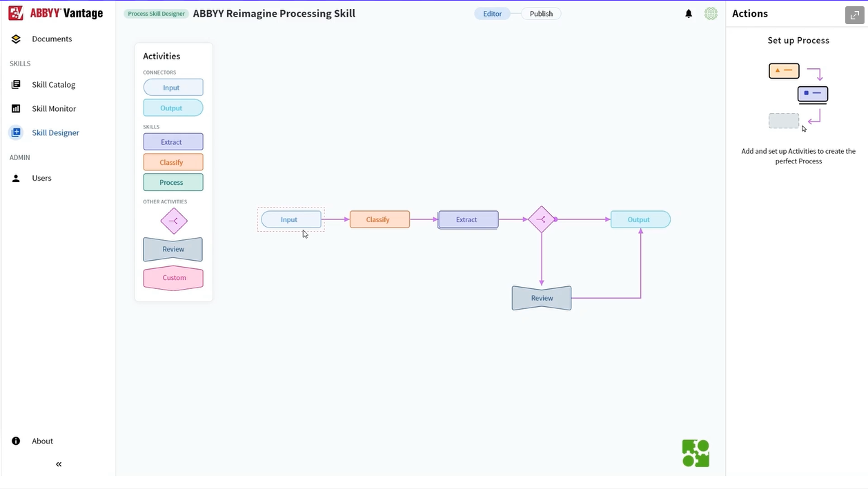Click the ABBYY Vantage logo
This screenshot has width=868, height=489.
(55, 13)
